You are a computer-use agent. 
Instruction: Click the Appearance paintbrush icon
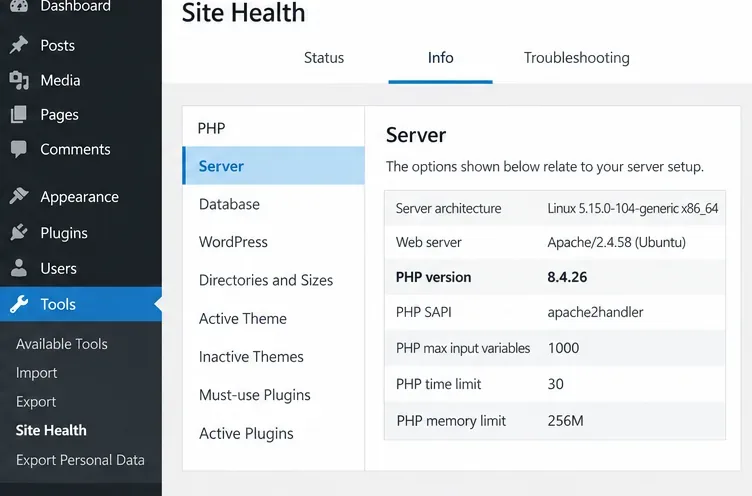[19, 196]
